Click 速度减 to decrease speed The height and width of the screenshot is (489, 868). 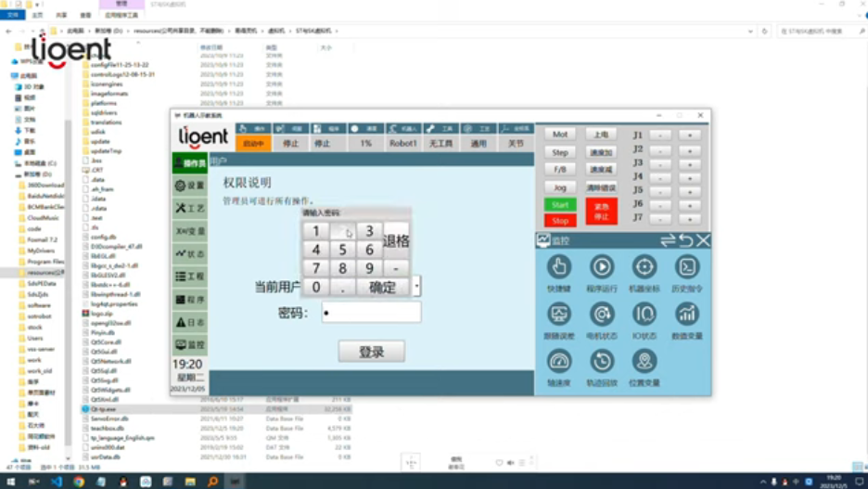pyautogui.click(x=601, y=170)
